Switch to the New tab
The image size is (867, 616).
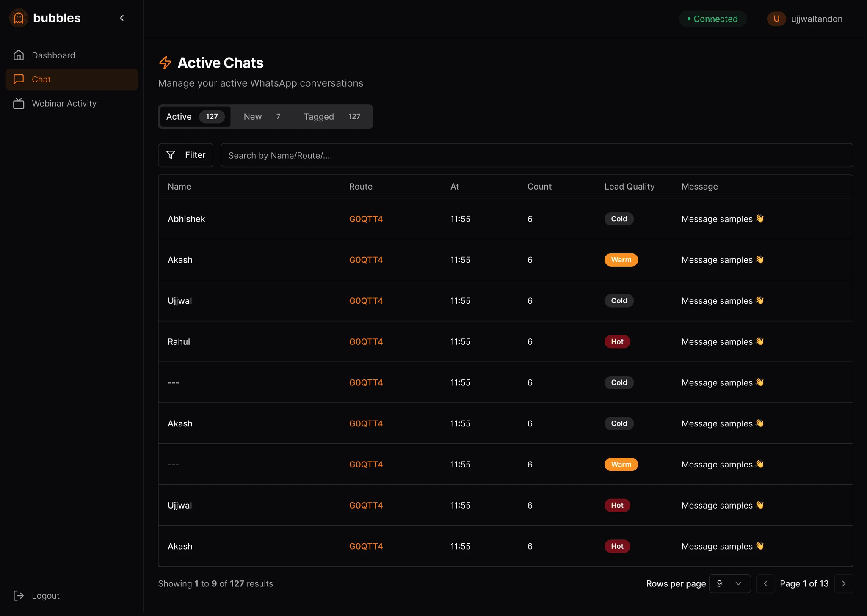click(262, 116)
